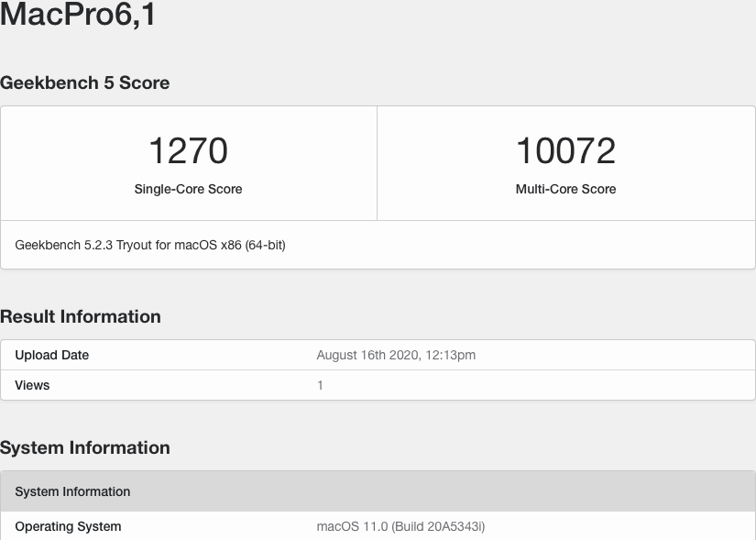Image resolution: width=756 pixels, height=540 pixels.
Task: Click the Views count value 1
Action: coord(320,385)
